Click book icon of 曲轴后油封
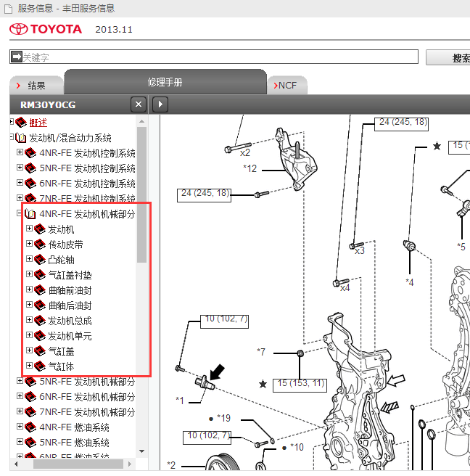The width and height of the screenshot is (470, 476). coord(40,305)
